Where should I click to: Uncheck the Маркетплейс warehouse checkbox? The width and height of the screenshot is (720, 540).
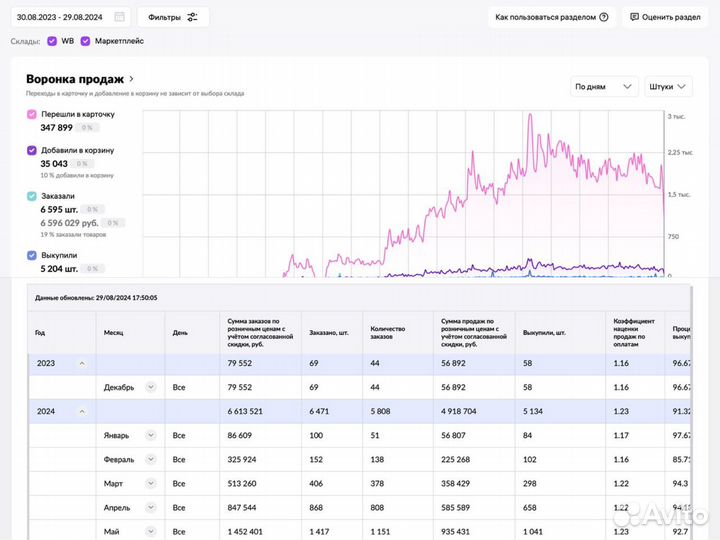(x=86, y=41)
